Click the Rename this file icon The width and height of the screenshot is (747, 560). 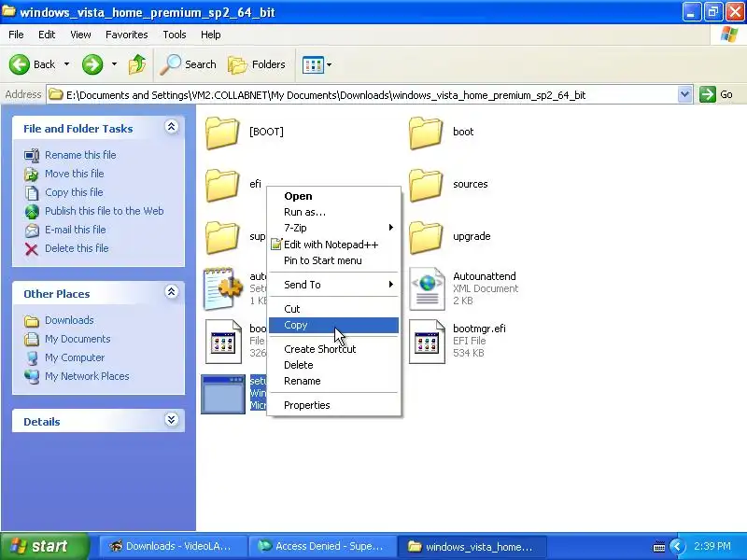pos(32,155)
